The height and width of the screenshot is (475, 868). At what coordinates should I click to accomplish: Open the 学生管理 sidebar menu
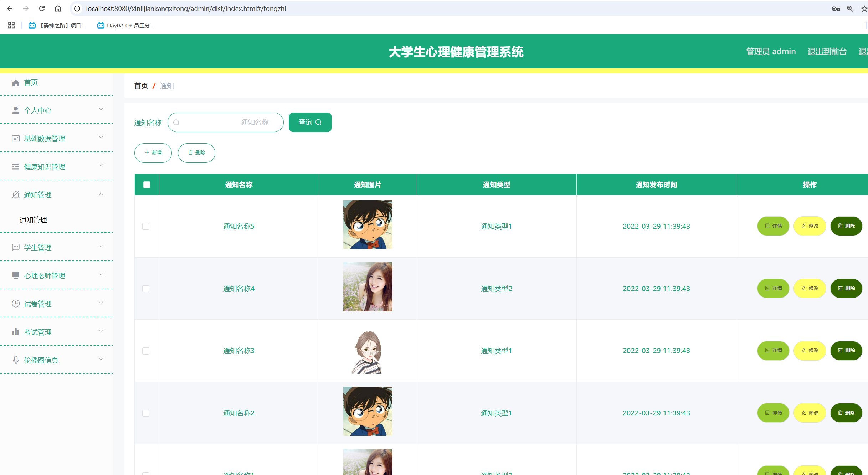[38, 247]
